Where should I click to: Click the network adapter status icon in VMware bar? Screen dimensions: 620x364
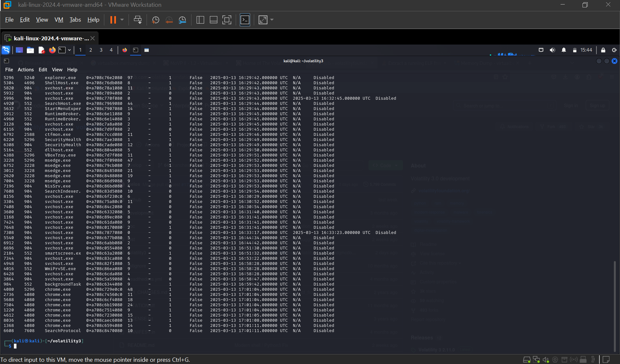(x=536, y=359)
